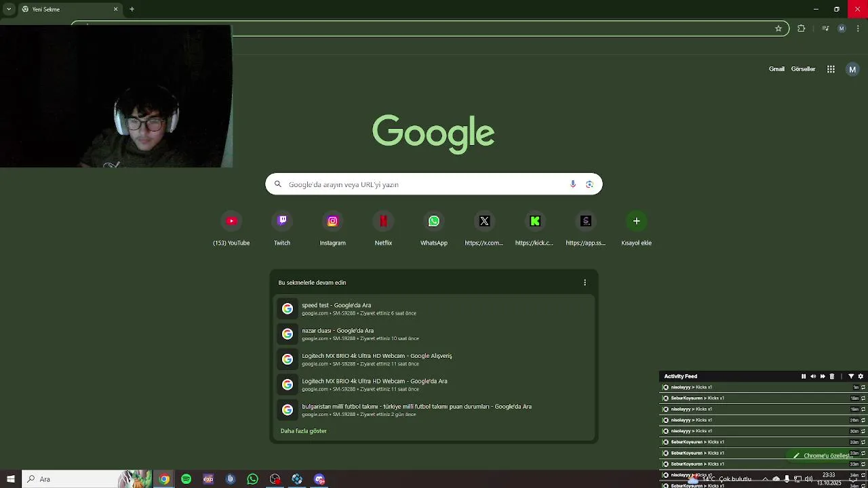This screenshot has height=488, width=868.
Task: Resume the speed test Google search
Action: point(434,309)
